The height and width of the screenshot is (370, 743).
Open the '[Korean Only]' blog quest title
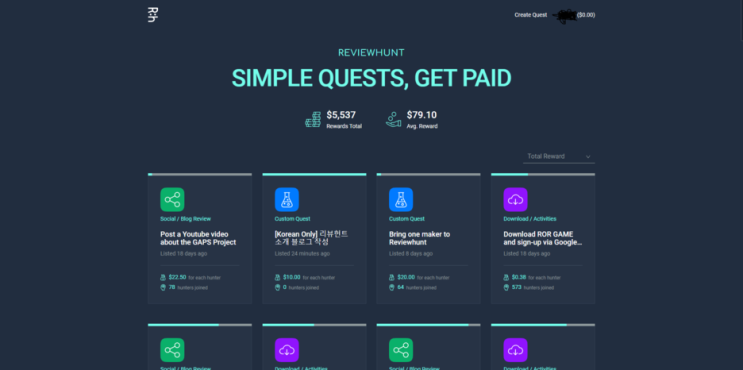(x=311, y=238)
